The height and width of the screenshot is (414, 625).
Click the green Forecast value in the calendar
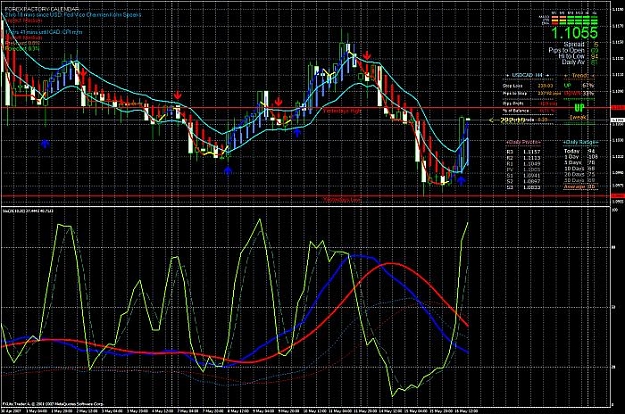[22, 48]
